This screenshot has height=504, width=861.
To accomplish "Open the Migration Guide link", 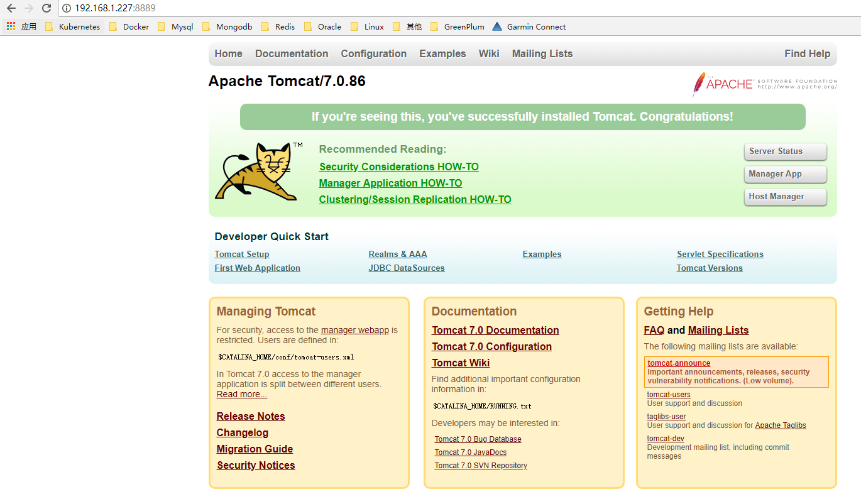I will [x=255, y=449].
